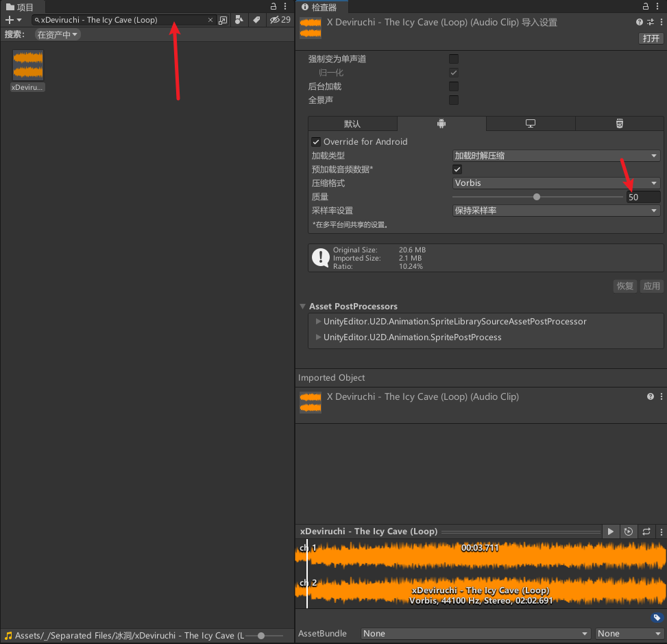Screen dimensions: 667x644
Task: Select the xDeviruchi audio clip thumbnail
Action: (27, 66)
